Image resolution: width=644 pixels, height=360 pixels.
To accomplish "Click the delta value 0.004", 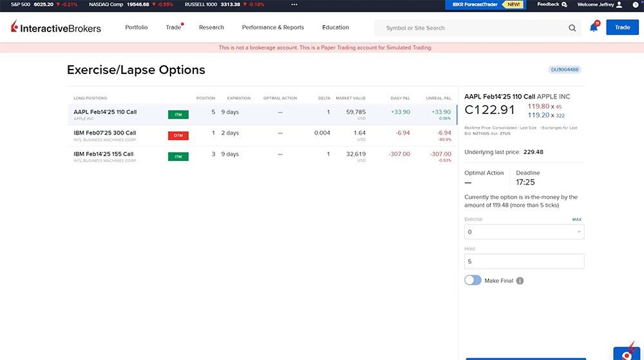I will pyautogui.click(x=322, y=133).
